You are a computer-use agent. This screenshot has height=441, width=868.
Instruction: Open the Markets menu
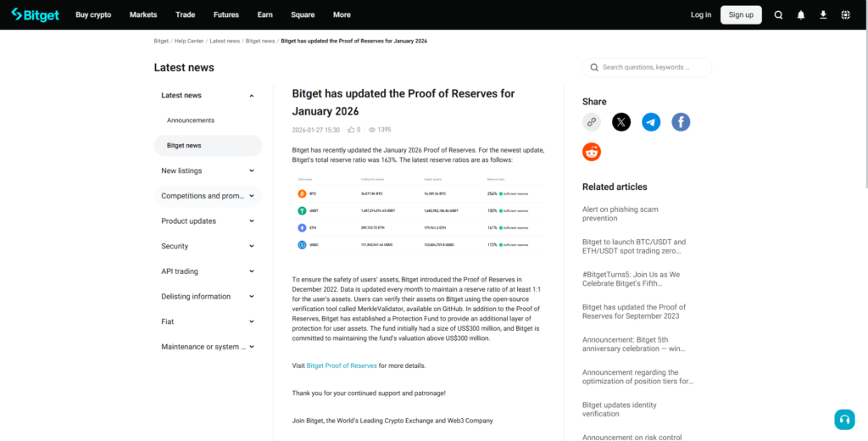[143, 15]
